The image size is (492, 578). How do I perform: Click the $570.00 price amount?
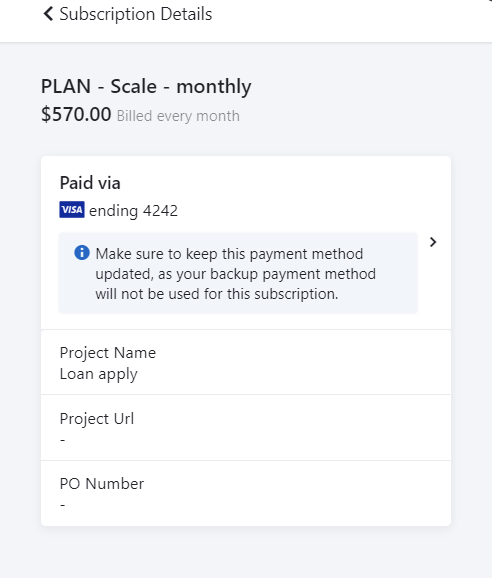click(x=76, y=114)
